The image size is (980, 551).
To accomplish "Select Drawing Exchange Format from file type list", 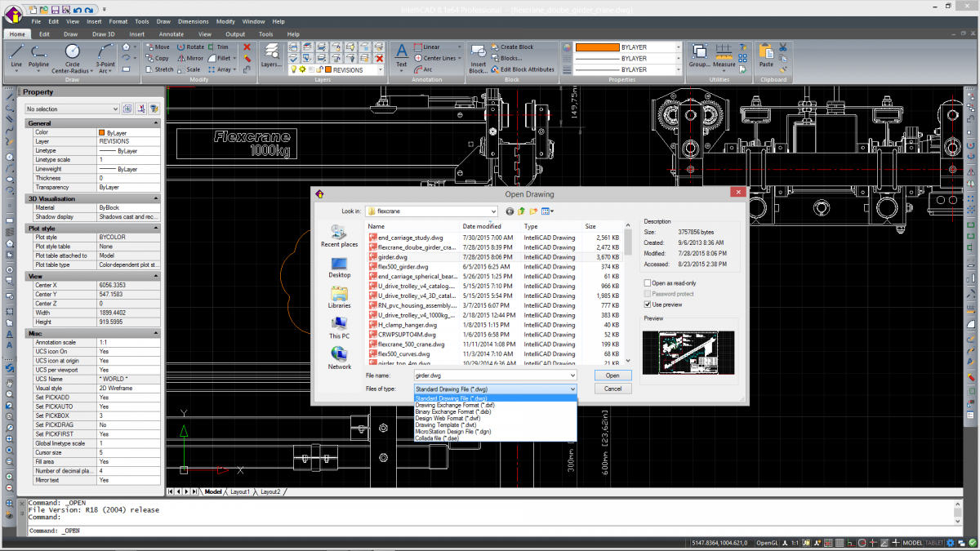I will pyautogui.click(x=454, y=405).
